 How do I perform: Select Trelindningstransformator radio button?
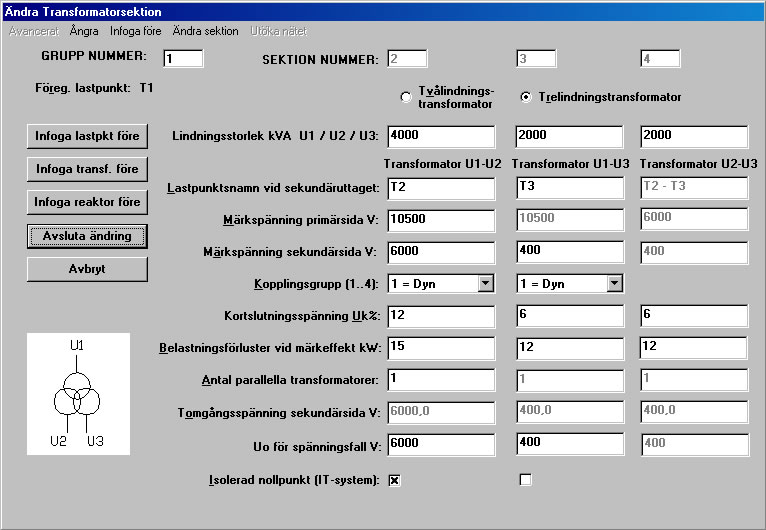pyautogui.click(x=526, y=97)
